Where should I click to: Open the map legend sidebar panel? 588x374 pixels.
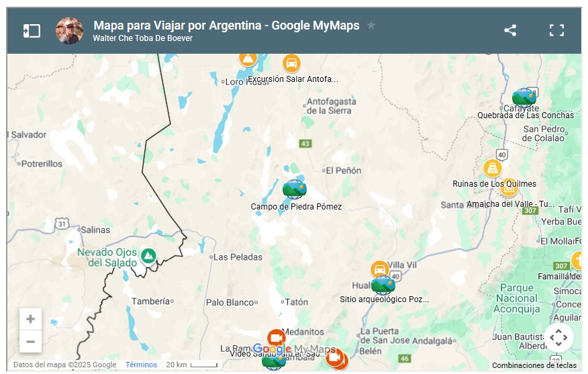tap(32, 31)
